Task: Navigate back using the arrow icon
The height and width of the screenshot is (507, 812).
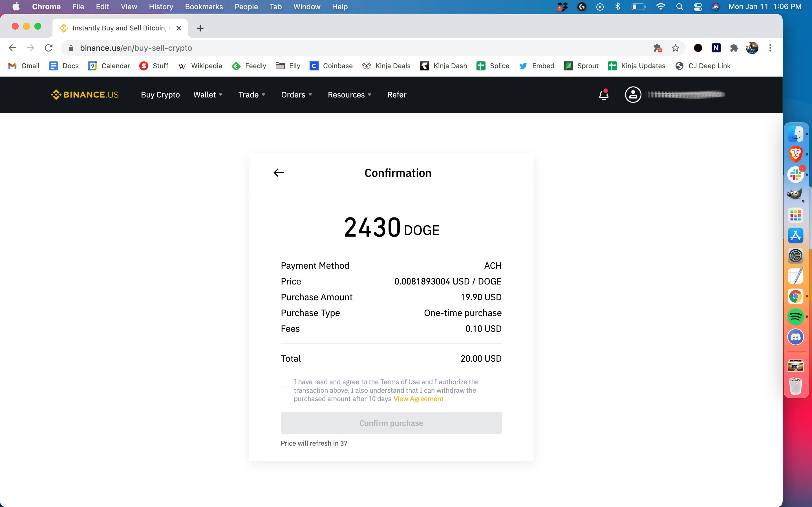Action: [x=279, y=172]
